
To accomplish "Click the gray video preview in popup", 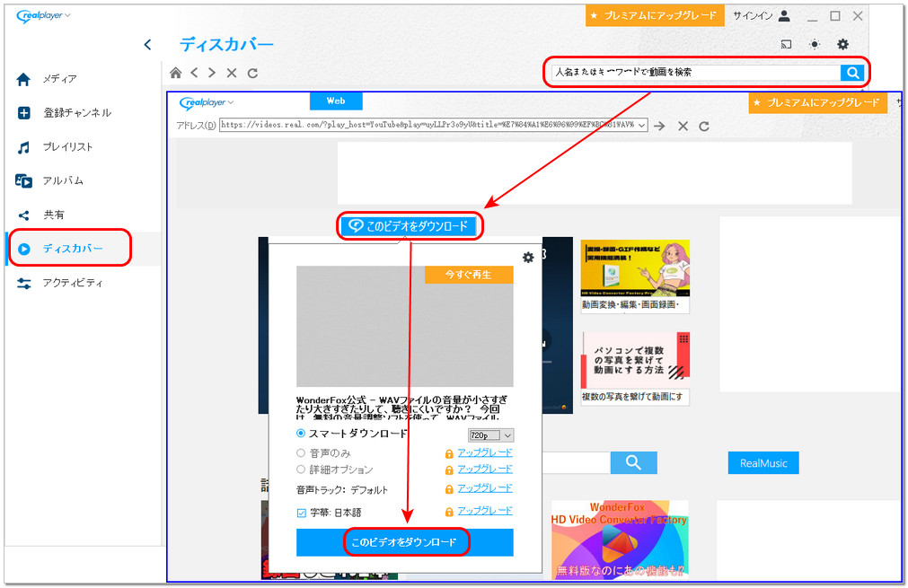I will coord(405,327).
